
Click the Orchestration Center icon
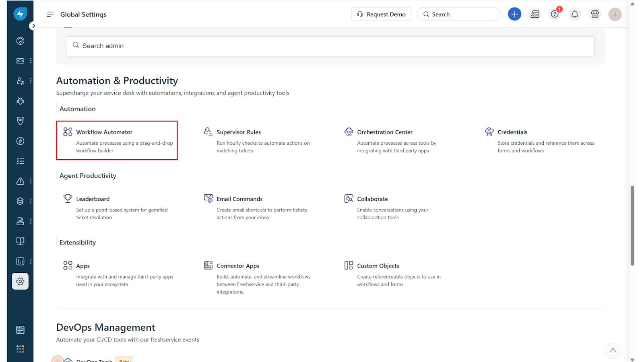pos(349,132)
